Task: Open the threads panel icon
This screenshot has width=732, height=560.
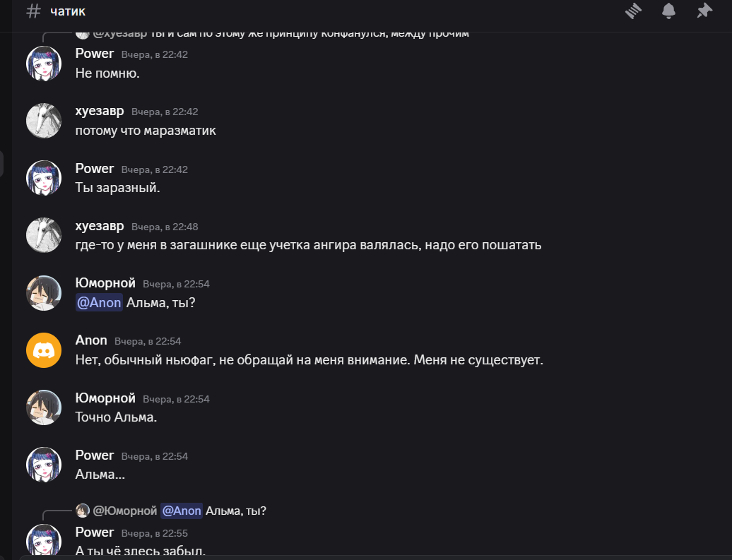Action: [632, 11]
